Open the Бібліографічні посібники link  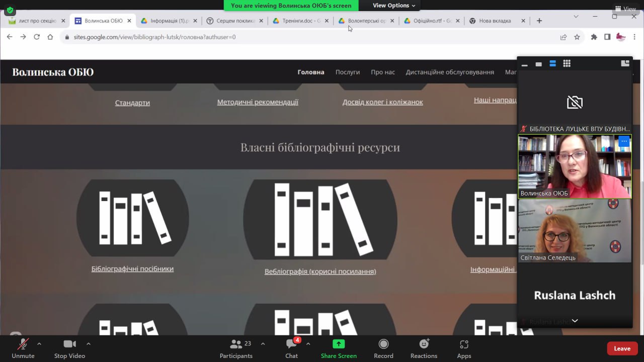(x=132, y=269)
